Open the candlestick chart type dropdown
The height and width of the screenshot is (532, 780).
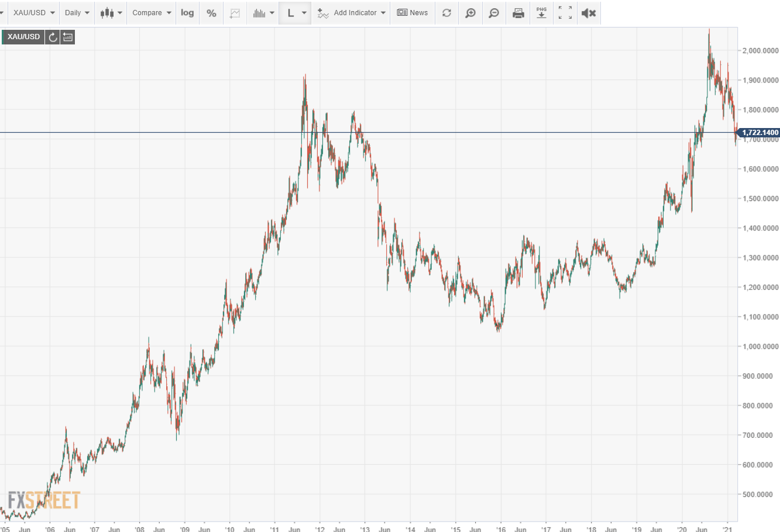click(x=110, y=13)
